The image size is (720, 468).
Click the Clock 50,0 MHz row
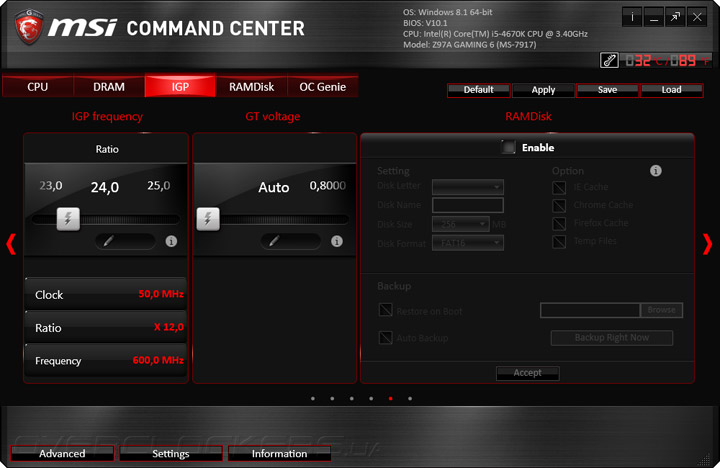pos(106,294)
